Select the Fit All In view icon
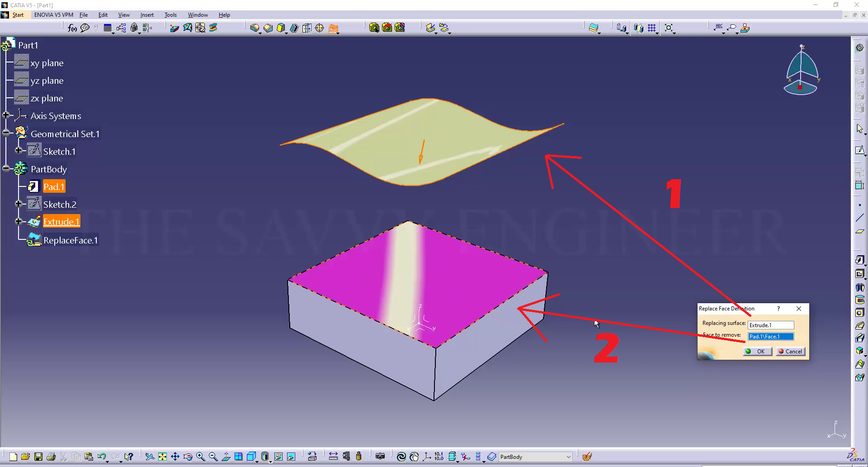The width and height of the screenshot is (868, 467). 162,457
